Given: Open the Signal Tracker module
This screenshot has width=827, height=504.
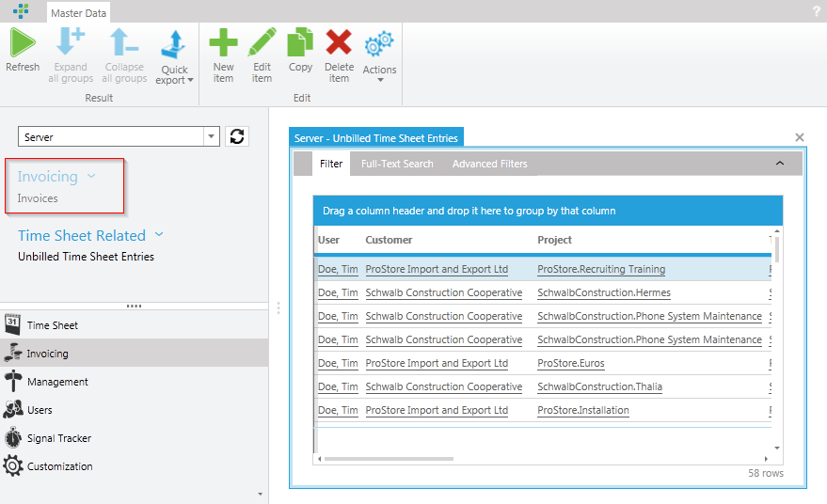Looking at the screenshot, I should pyautogui.click(x=134, y=438).
